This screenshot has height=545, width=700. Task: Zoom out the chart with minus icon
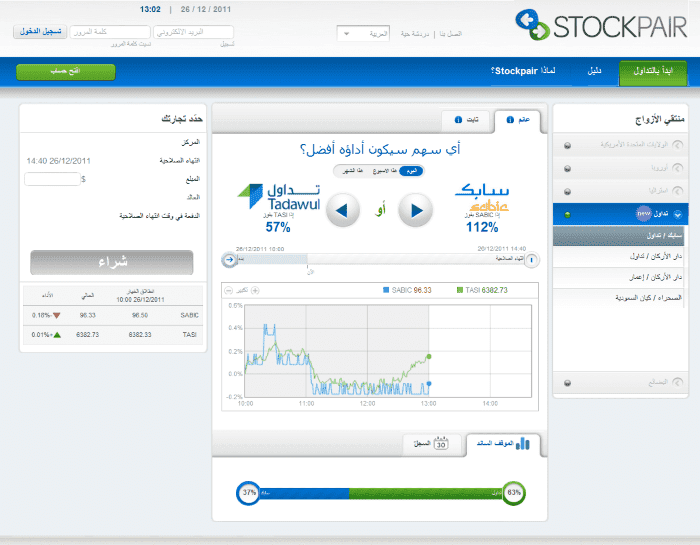tap(229, 291)
